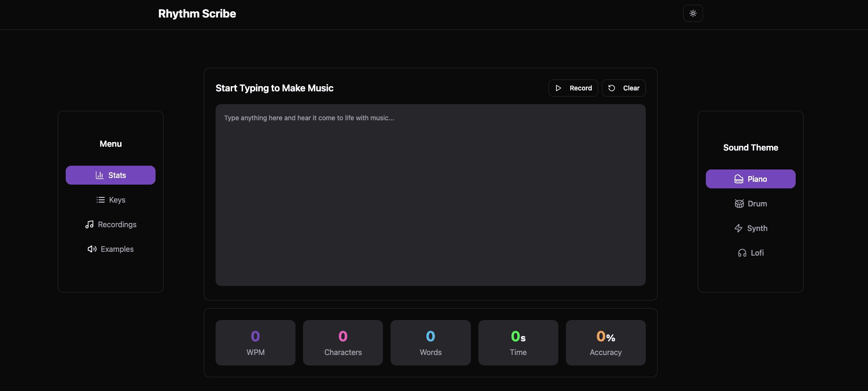This screenshot has height=391, width=868.
Task: Click the Keys list icon
Action: 100,200
